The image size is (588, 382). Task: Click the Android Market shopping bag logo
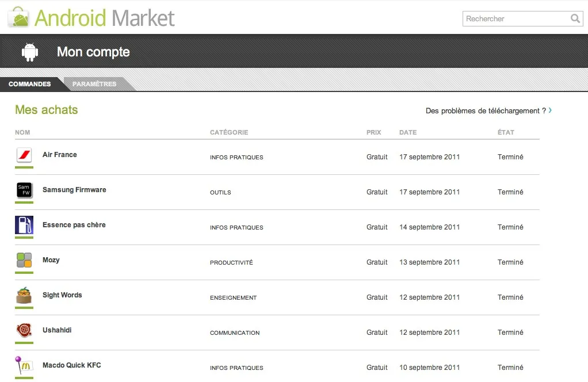pos(18,17)
